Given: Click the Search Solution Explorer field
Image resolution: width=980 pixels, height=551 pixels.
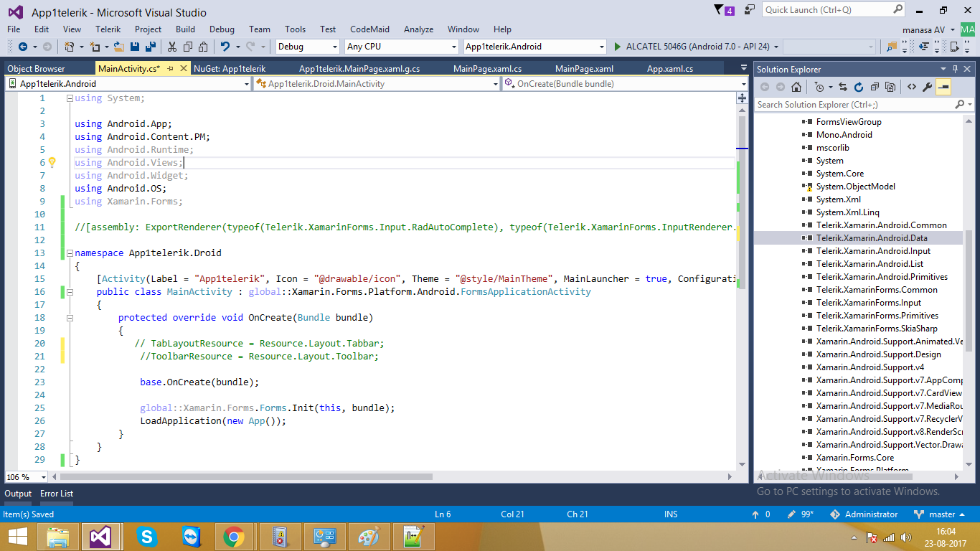Looking at the screenshot, I should pyautogui.click(x=854, y=105).
